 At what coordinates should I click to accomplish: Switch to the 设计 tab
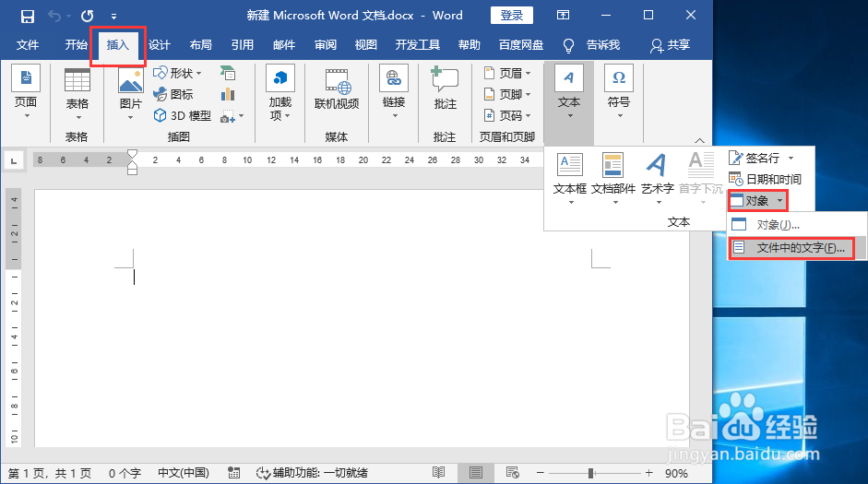click(x=160, y=45)
